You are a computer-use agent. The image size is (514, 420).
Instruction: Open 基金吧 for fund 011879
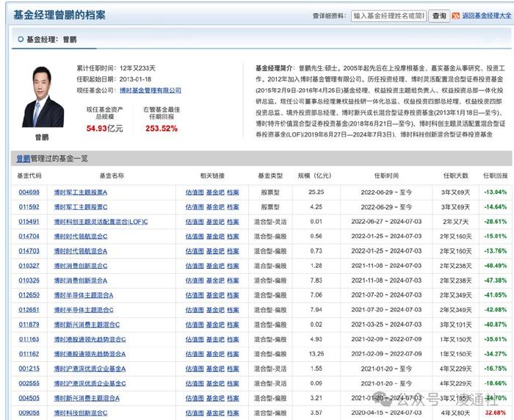tap(215, 325)
